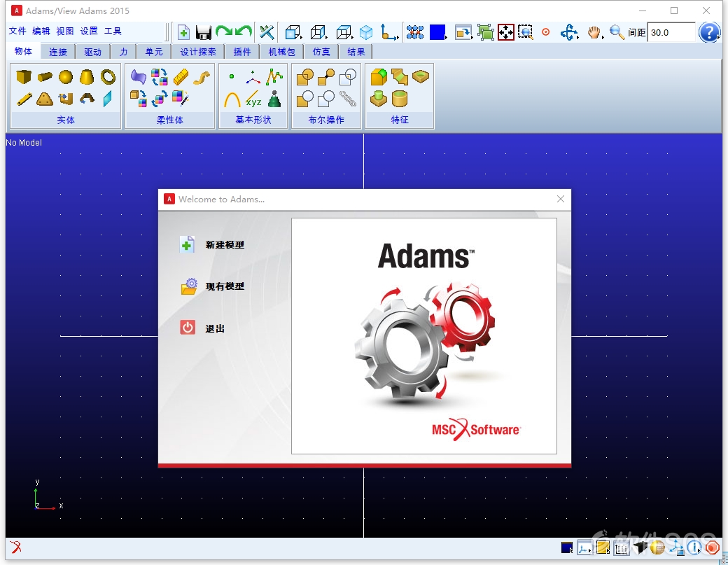Toggle shaded cube rendering mode
Screen dimensions: 728x565
coord(366,32)
